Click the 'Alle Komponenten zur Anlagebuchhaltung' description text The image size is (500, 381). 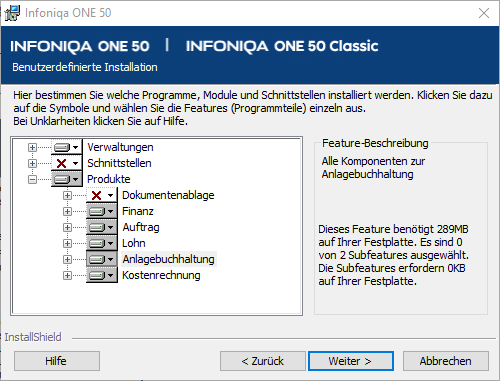(x=373, y=167)
